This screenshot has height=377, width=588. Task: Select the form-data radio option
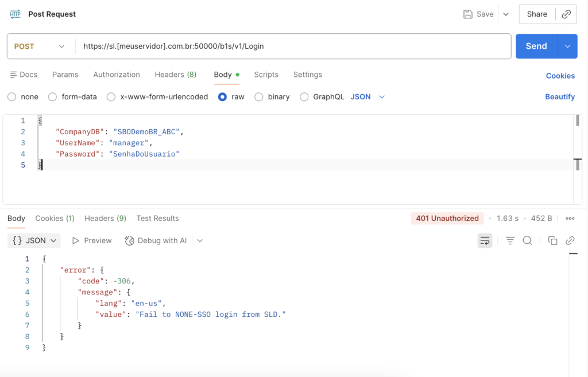[53, 97]
